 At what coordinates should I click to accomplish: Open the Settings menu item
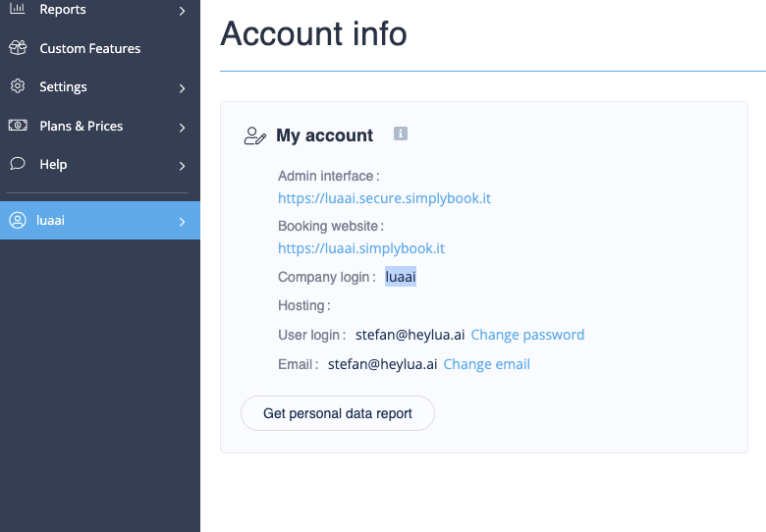pyautogui.click(x=100, y=87)
